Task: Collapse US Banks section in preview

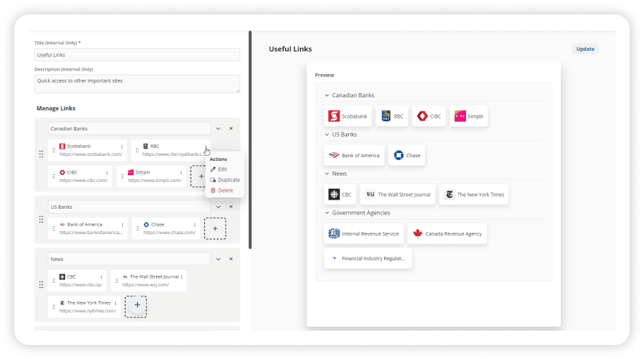Action: pyautogui.click(x=327, y=134)
